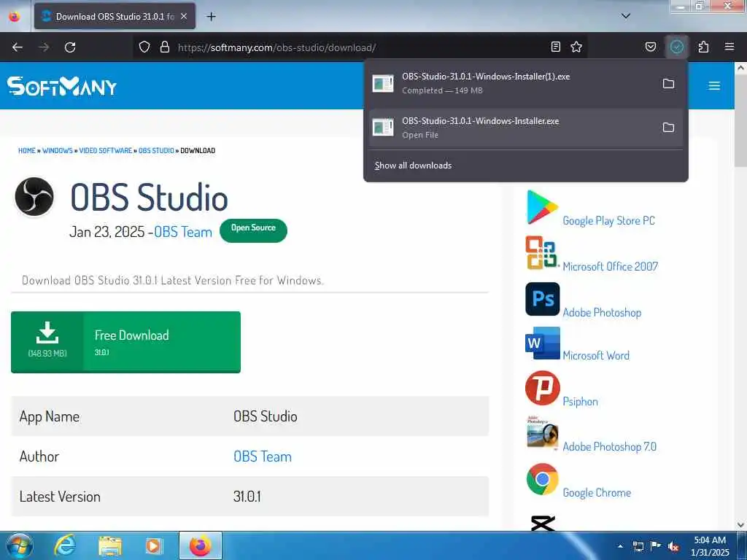Screen dimensions: 747x560
Task: Open the Save to Pocket icon
Action: click(x=651, y=47)
